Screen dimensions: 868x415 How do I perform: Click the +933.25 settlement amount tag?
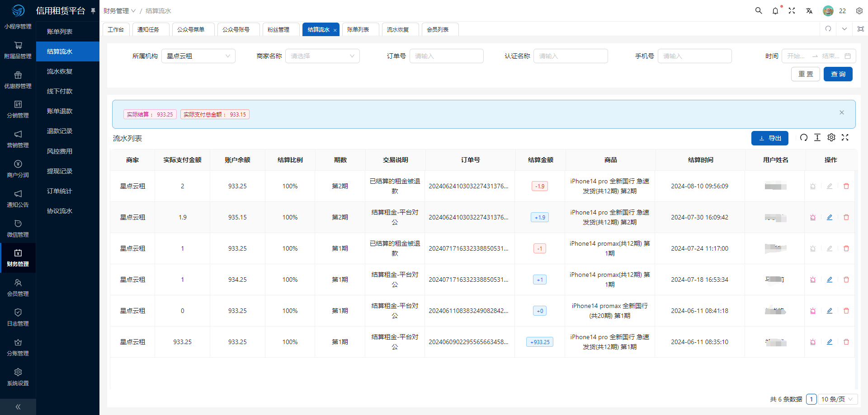[540, 342]
